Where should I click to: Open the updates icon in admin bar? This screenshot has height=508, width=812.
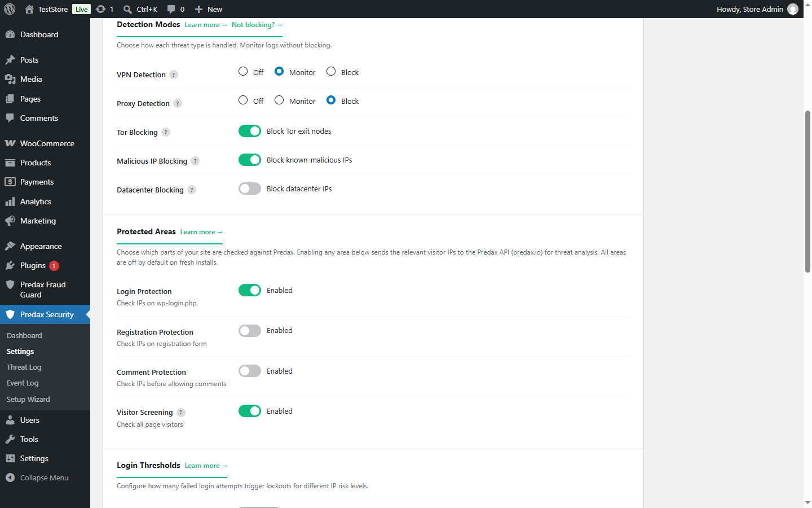tap(101, 9)
